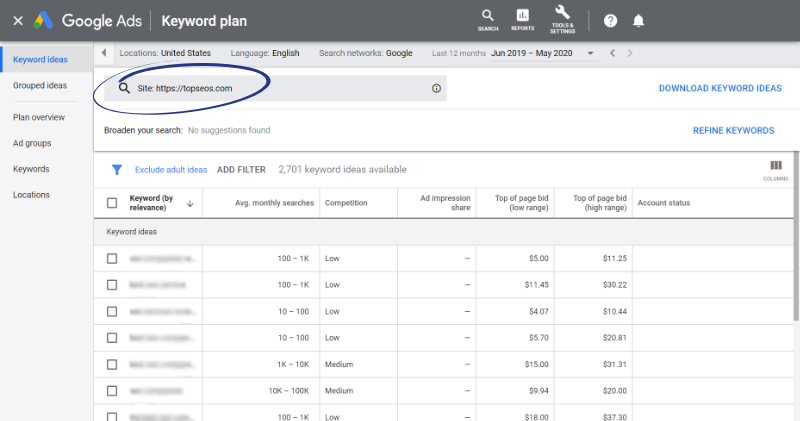The width and height of the screenshot is (800, 421).
Task: Collapse sidebar with left triangle icon
Action: (104, 53)
